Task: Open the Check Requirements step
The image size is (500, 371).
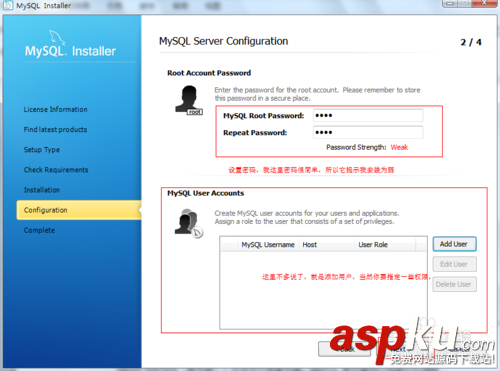Action: (x=56, y=170)
